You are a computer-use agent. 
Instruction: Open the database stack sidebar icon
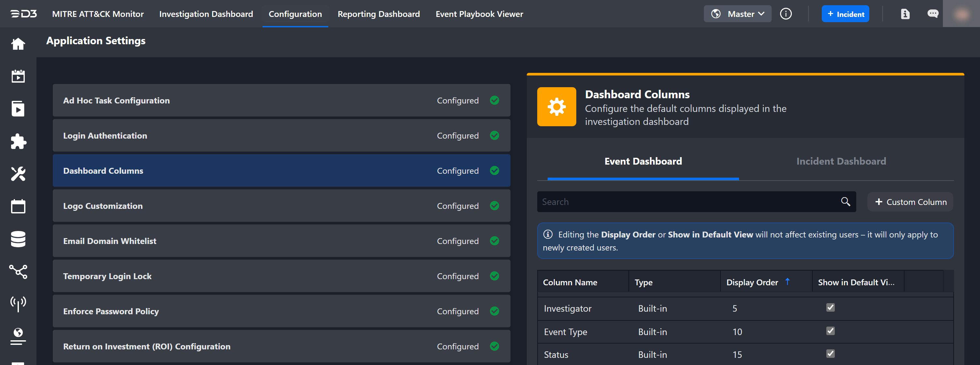point(18,239)
